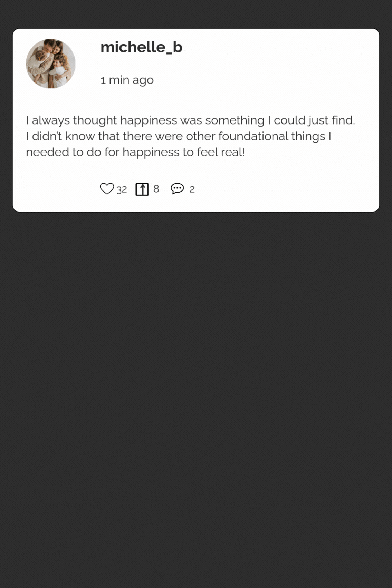Click the dark background below the post

coord(196,380)
